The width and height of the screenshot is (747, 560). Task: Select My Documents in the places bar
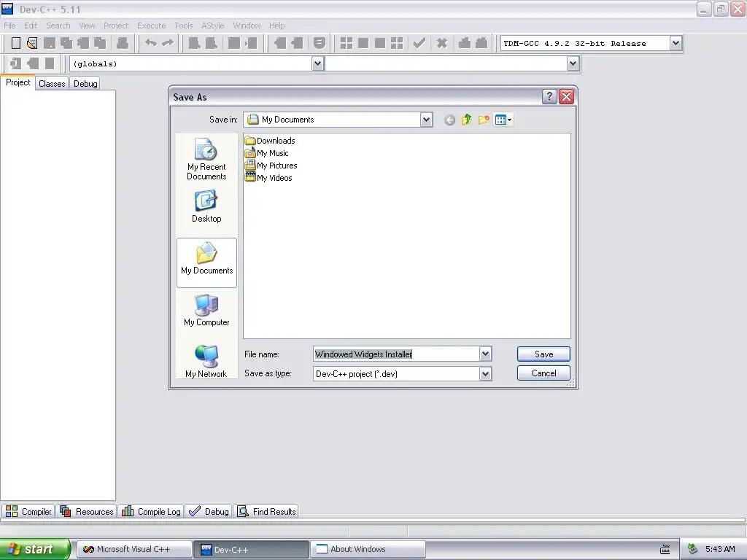[206, 262]
